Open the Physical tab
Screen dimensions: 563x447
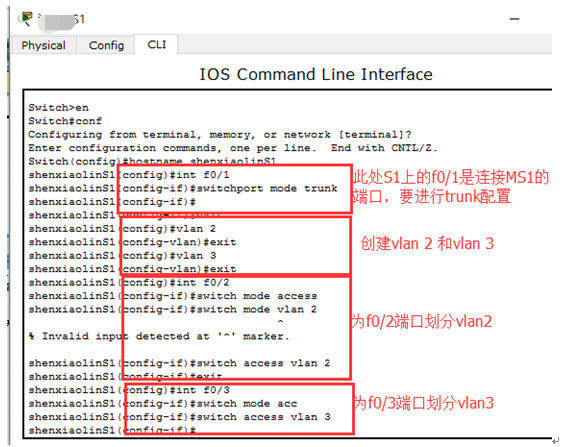43,45
